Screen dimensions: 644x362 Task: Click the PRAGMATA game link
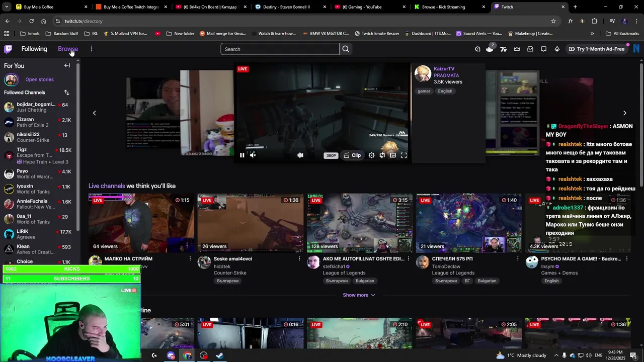[446, 75]
